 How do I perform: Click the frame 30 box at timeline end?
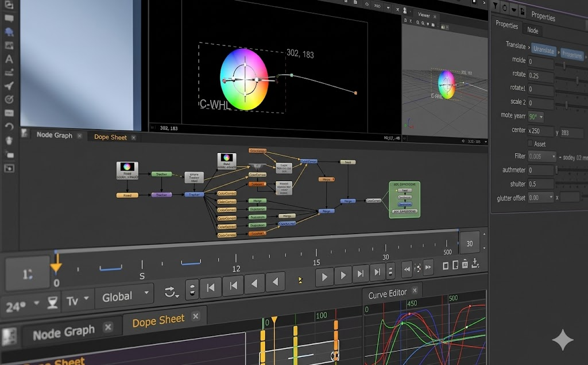click(470, 243)
